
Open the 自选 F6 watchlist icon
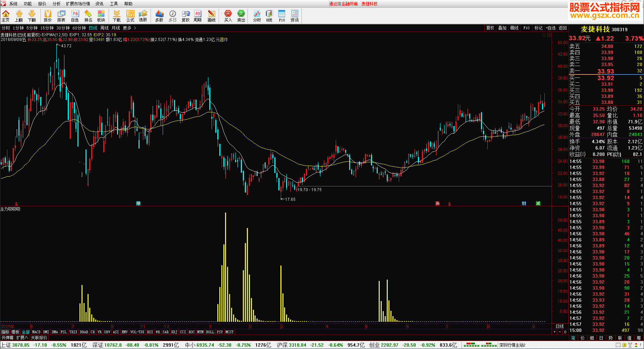click(x=75, y=16)
